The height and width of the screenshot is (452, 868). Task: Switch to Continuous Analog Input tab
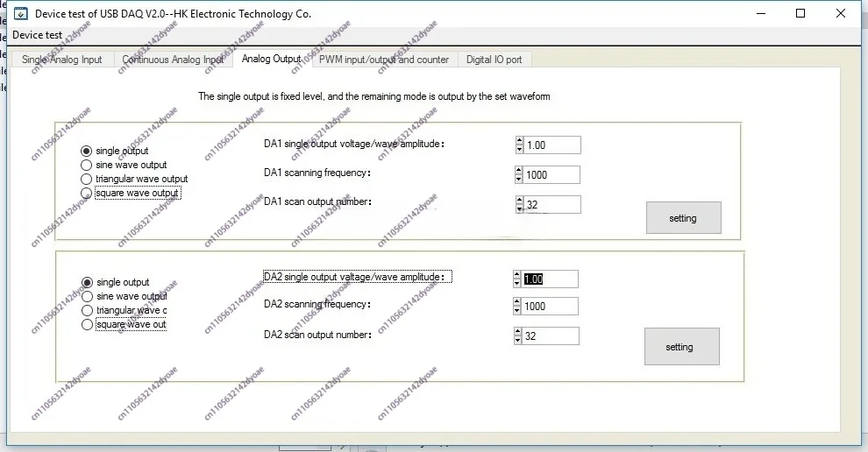(174, 60)
